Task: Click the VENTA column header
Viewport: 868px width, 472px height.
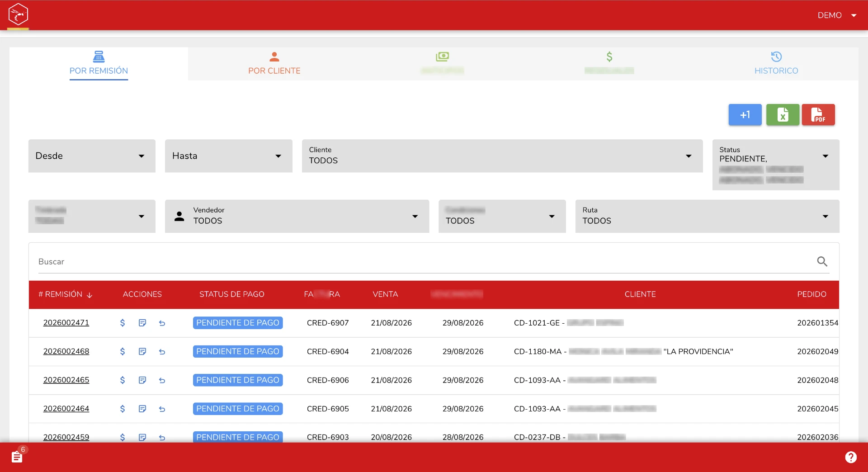Action: pos(385,294)
